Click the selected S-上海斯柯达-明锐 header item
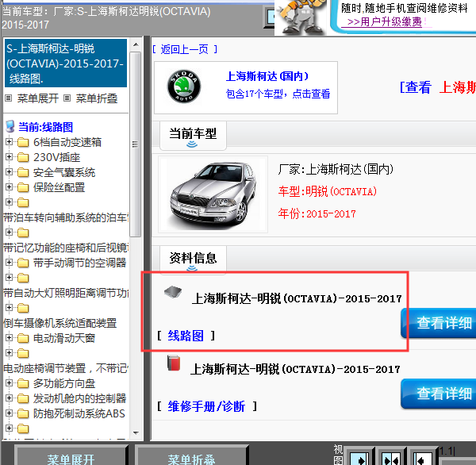476x465 pixels. (66, 63)
